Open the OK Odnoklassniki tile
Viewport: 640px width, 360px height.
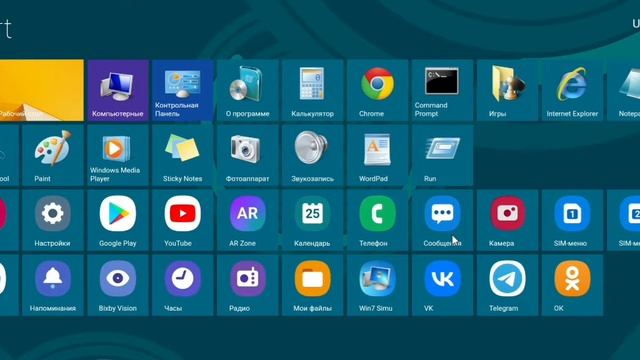pos(572,285)
